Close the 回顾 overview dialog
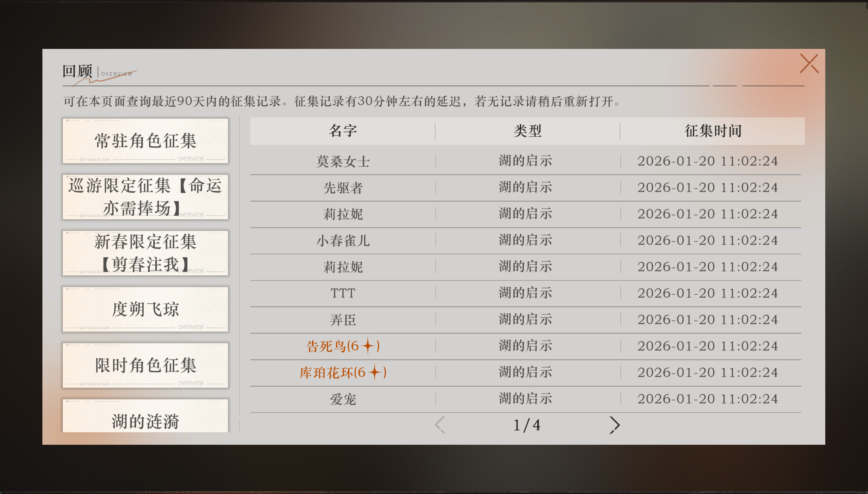 [809, 63]
